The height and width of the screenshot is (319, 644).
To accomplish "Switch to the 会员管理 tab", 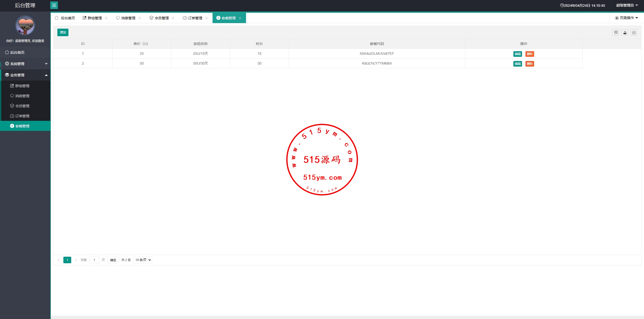I will (162, 18).
